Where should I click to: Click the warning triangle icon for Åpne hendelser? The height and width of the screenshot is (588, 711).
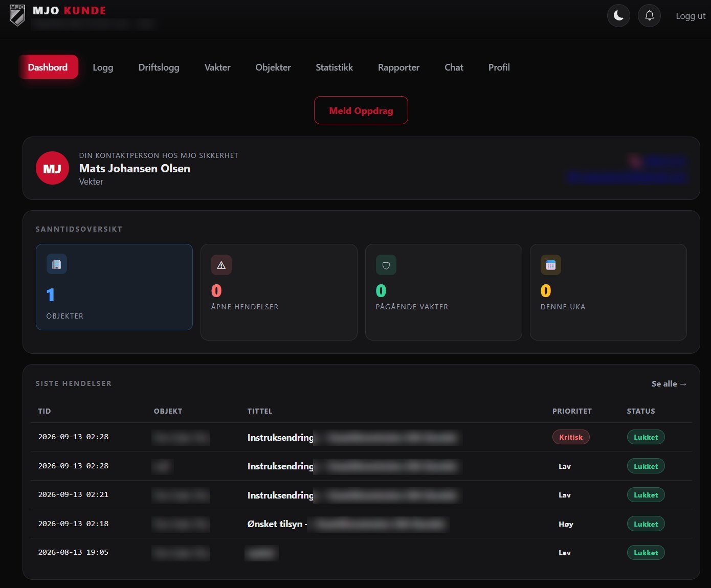(221, 265)
